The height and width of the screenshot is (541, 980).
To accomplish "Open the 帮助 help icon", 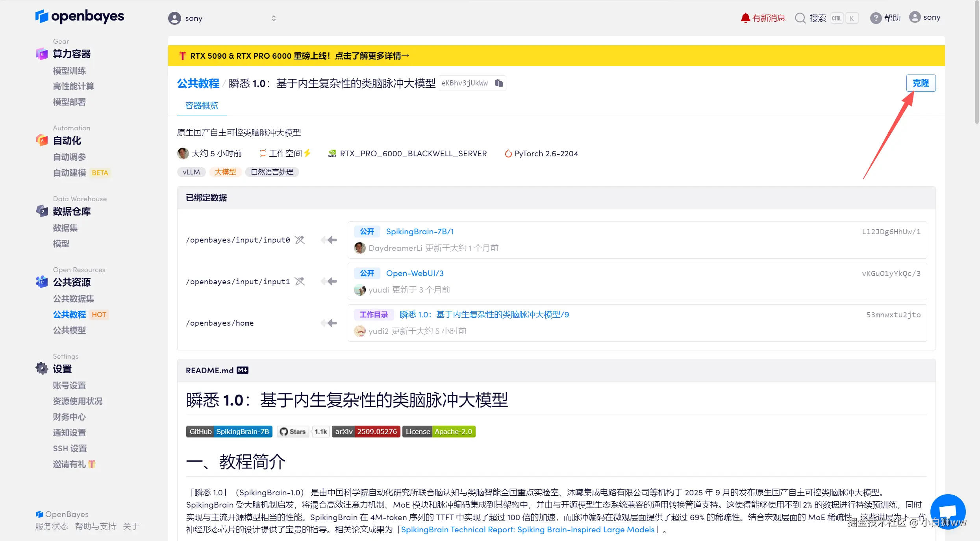I will click(x=875, y=18).
